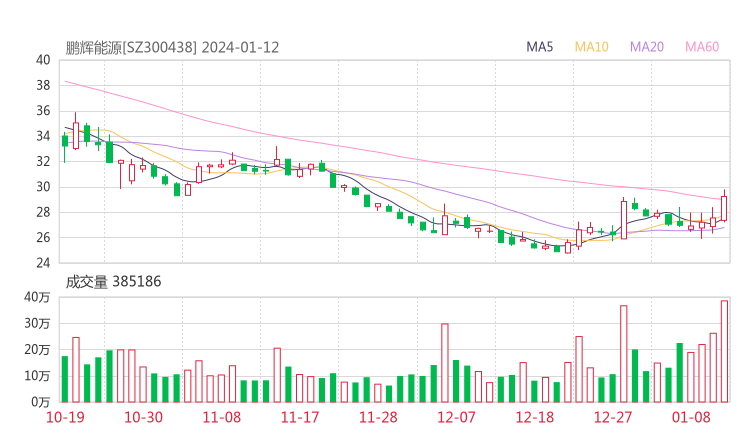Screen dimensions: 740x440
Task: Click the 12-27 date axis label
Action: point(613,417)
